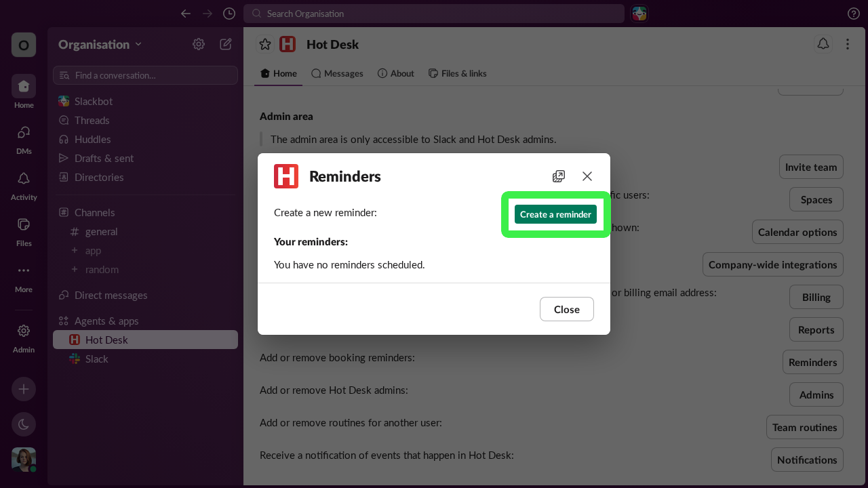Open Slack AI icon beside search
This screenshot has height=488, width=868.
tap(639, 14)
